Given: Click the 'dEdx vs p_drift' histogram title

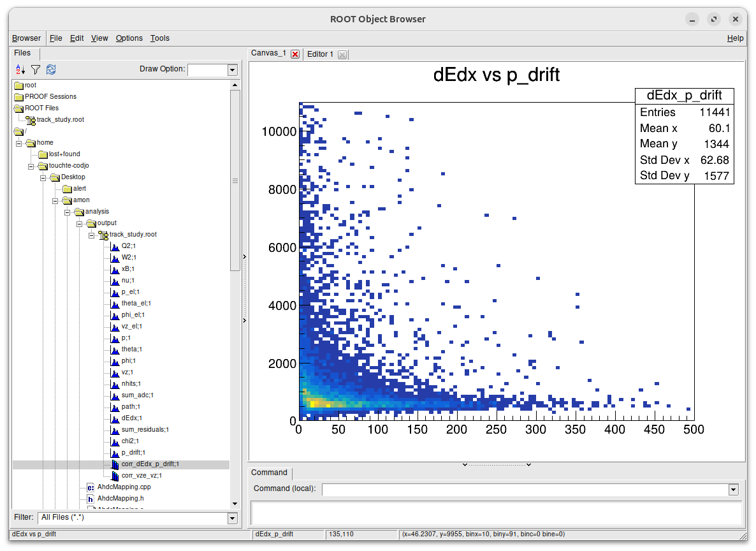Looking at the screenshot, I should point(497,75).
